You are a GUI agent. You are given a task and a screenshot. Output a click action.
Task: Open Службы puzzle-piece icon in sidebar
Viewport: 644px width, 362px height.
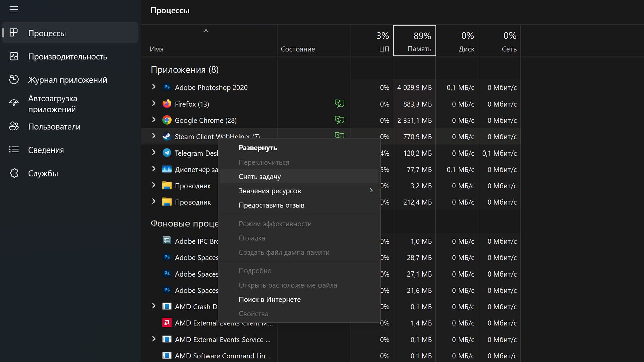tap(14, 173)
